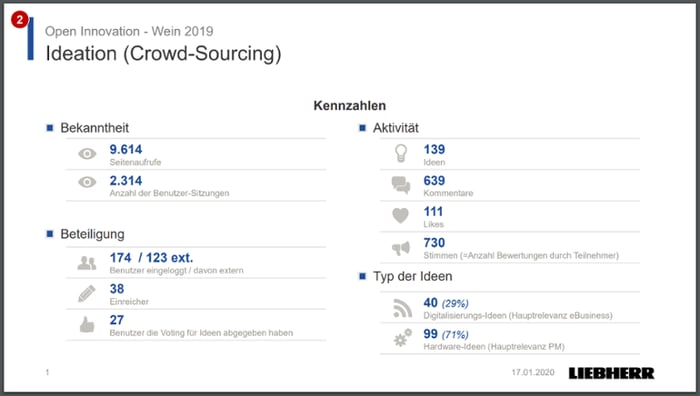Click the Liebherr logo at bottom right

611,373
